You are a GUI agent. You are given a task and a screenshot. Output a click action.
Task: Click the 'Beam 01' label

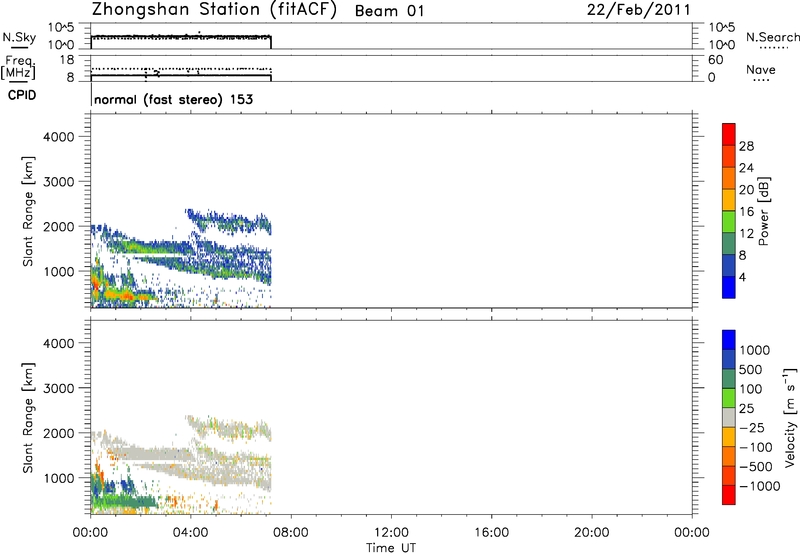pos(389,11)
